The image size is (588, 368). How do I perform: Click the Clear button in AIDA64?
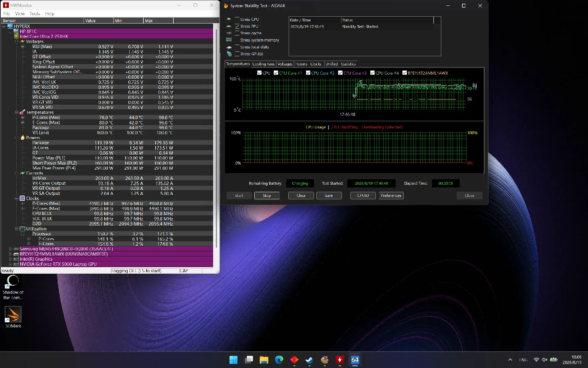coord(301,196)
